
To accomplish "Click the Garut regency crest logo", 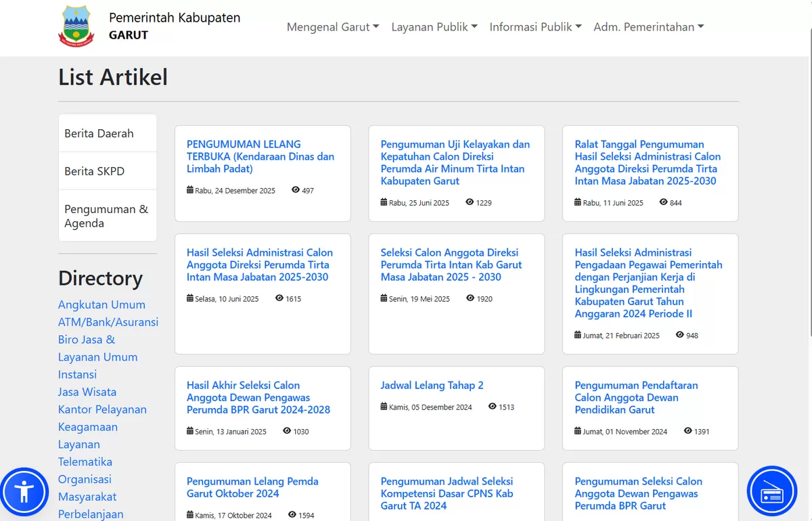I will point(76,26).
